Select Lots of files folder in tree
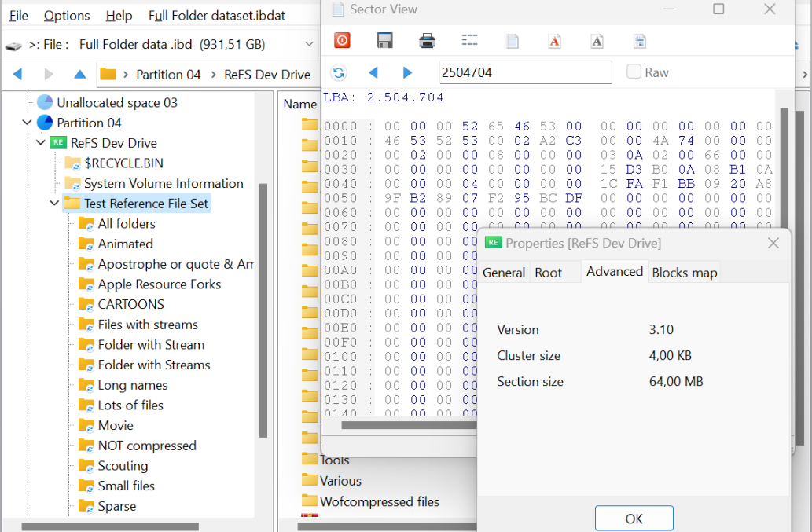The width and height of the screenshot is (812, 532). click(130, 405)
